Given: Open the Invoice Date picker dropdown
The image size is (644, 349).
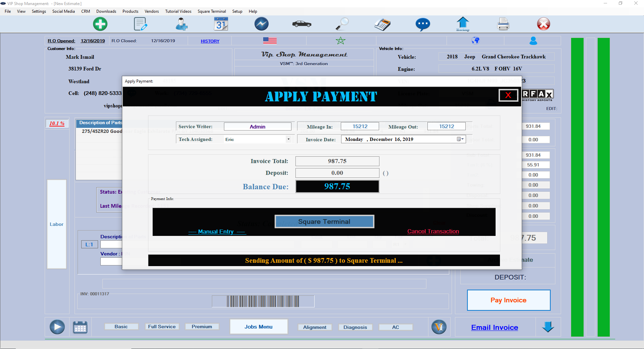Looking at the screenshot, I should 460,139.
